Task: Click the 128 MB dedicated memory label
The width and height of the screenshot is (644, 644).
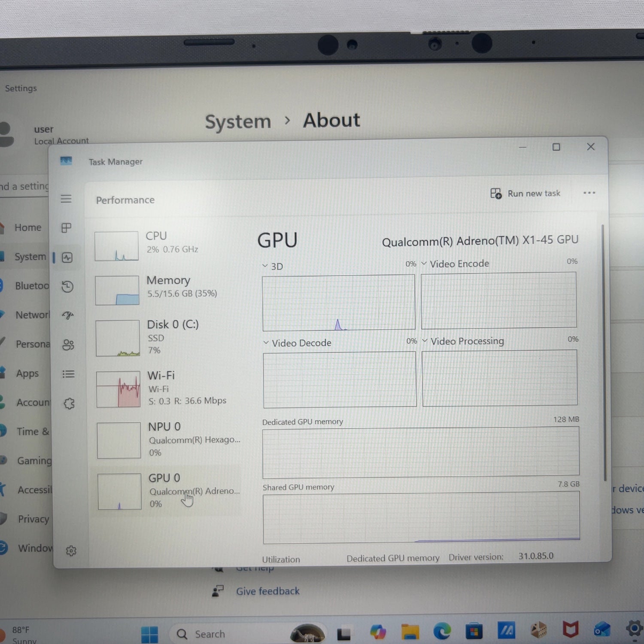Action: pyautogui.click(x=566, y=419)
